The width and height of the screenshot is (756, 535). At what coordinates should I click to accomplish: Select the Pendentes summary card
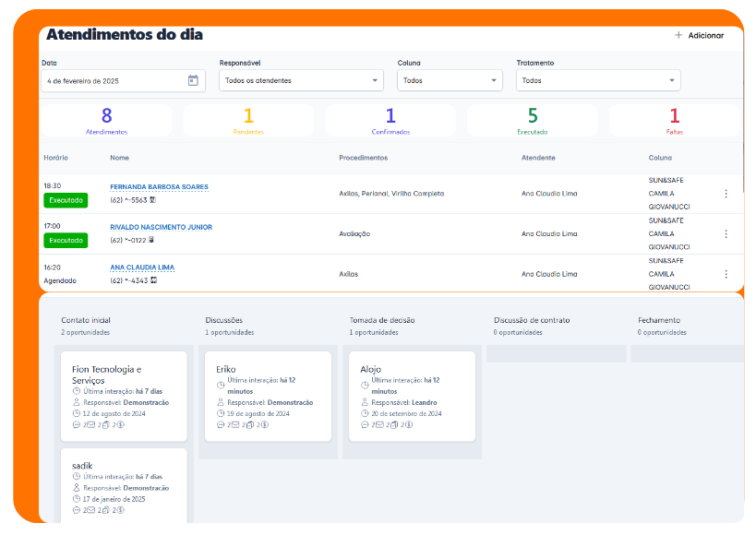coord(248,121)
